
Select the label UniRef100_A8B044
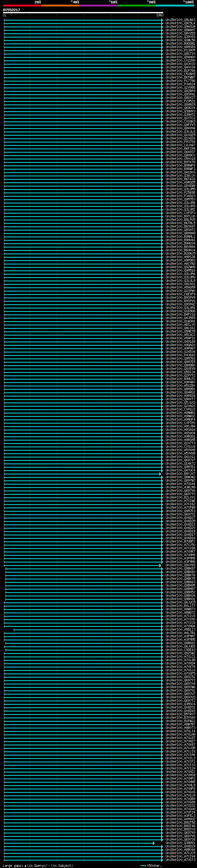180,850
